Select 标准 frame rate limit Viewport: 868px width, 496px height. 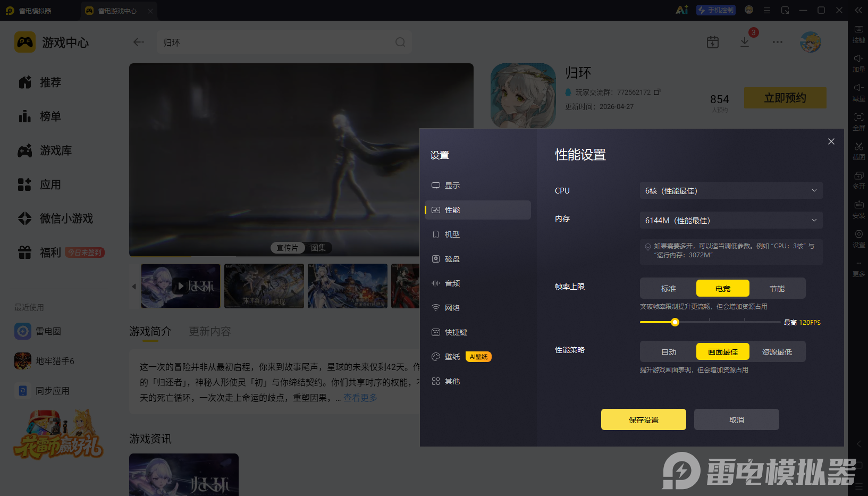click(669, 288)
